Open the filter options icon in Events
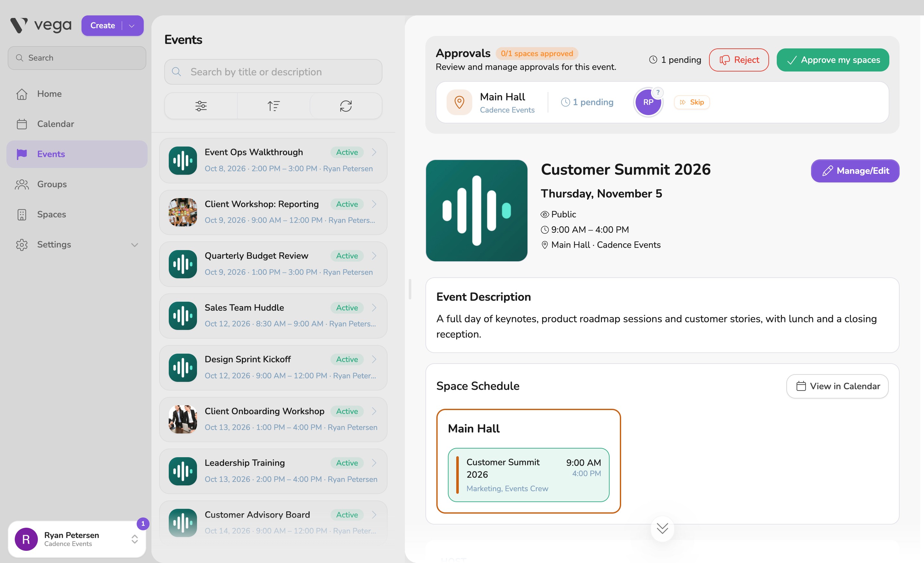 [201, 106]
